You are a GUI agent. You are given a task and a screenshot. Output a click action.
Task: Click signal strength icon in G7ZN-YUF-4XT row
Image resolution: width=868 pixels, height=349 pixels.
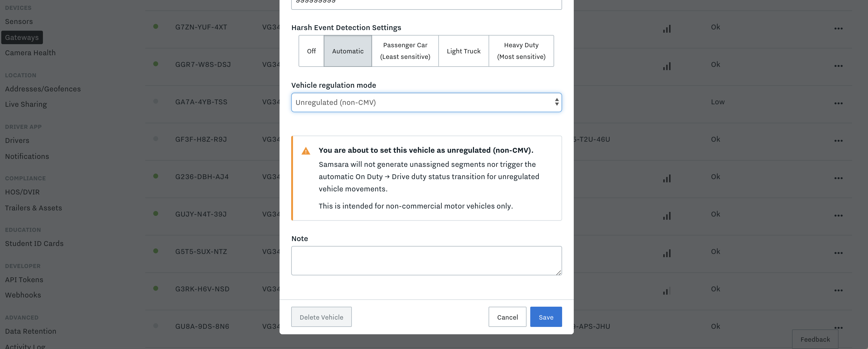(x=667, y=29)
